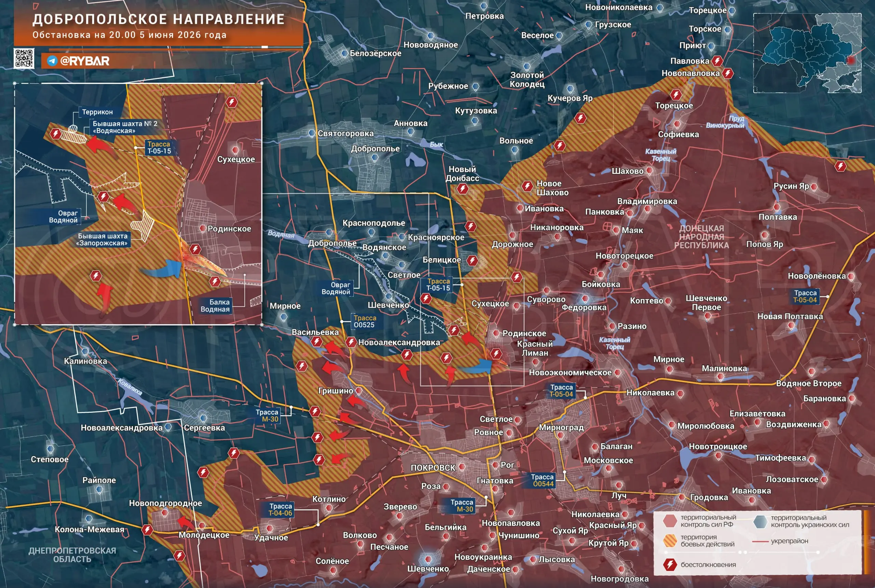This screenshot has height=588, width=875.
Task: Select the blue settlement marker of Рубежное
Action: coord(475,86)
